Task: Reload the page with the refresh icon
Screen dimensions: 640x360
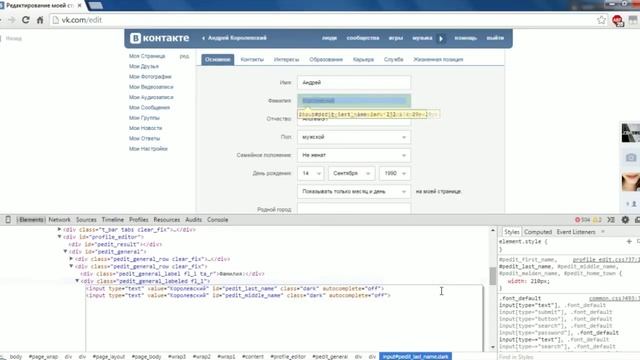Action: [26, 20]
